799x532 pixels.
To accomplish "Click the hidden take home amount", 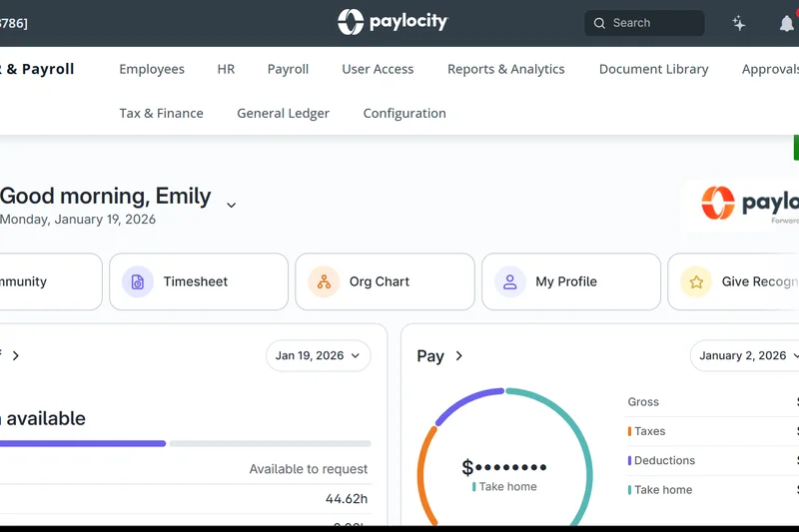I will (504, 466).
